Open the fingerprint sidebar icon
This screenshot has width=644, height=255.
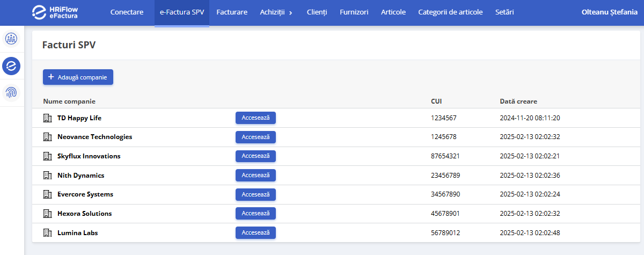click(x=11, y=92)
